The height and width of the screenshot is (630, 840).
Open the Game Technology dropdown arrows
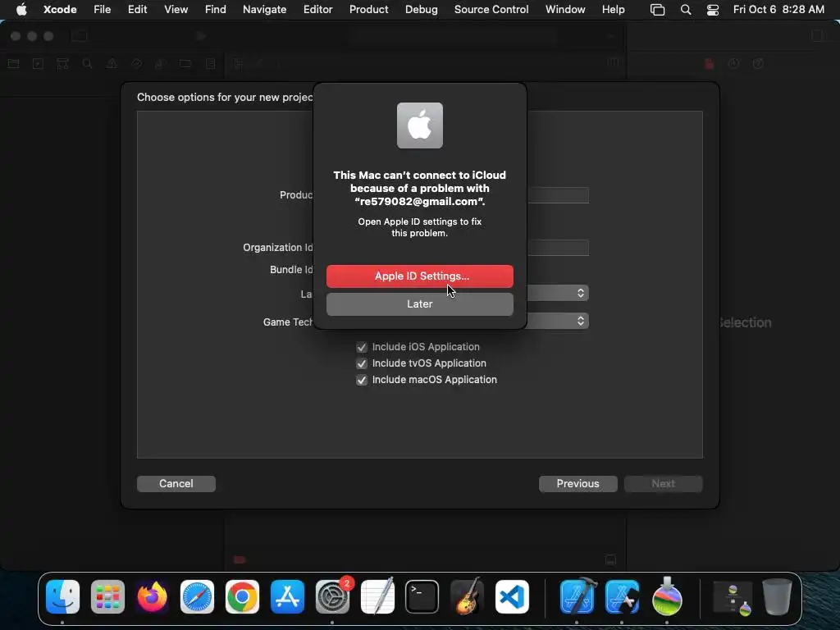[580, 321]
